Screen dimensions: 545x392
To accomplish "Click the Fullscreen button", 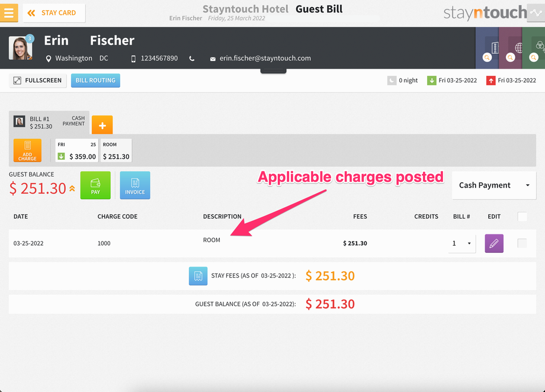I will click(x=37, y=81).
